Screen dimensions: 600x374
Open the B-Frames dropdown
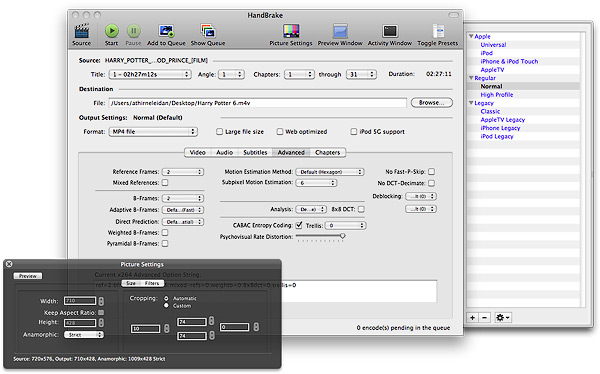pos(183,198)
